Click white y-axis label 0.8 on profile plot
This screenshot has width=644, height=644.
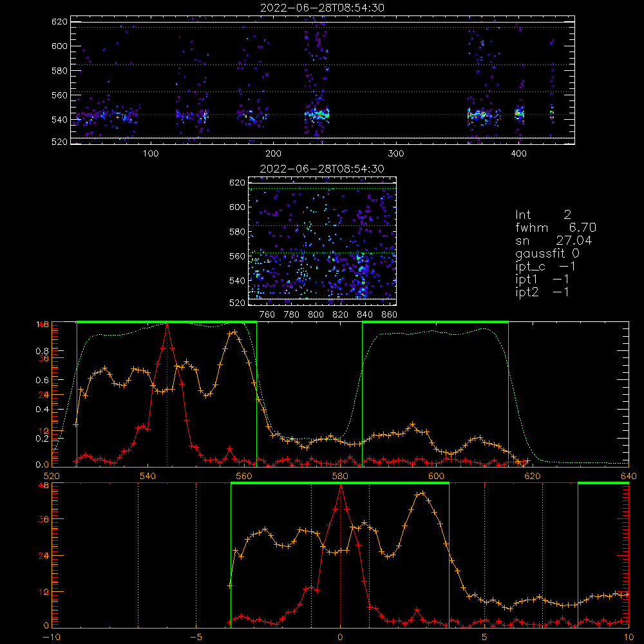tap(42, 351)
